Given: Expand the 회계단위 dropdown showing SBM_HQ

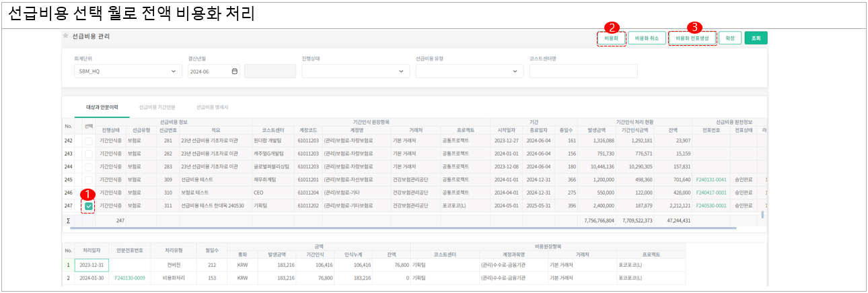Looking at the screenshot, I should click(128, 71).
